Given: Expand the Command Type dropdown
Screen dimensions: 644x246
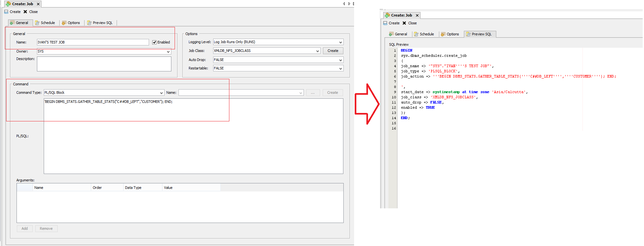Looking at the screenshot, I should [161, 93].
